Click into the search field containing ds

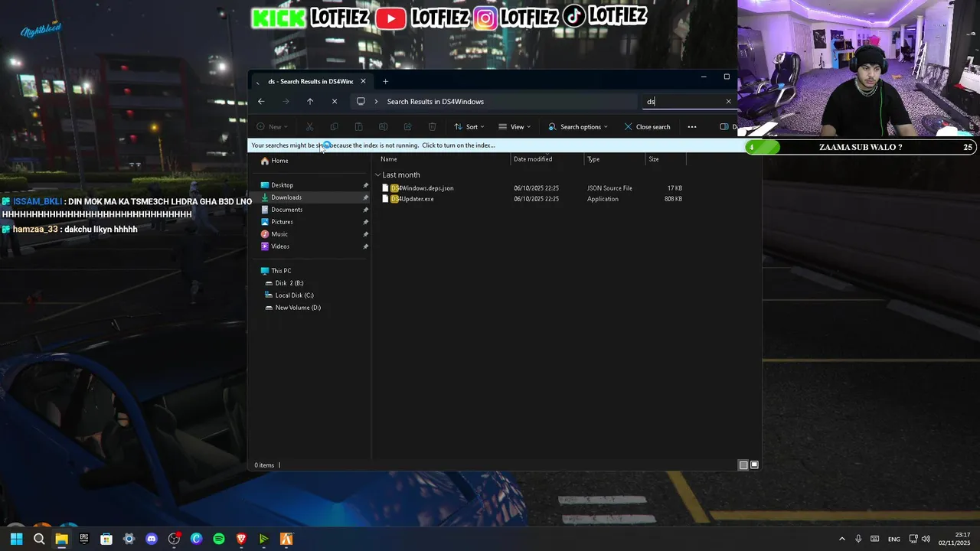pyautogui.click(x=681, y=101)
